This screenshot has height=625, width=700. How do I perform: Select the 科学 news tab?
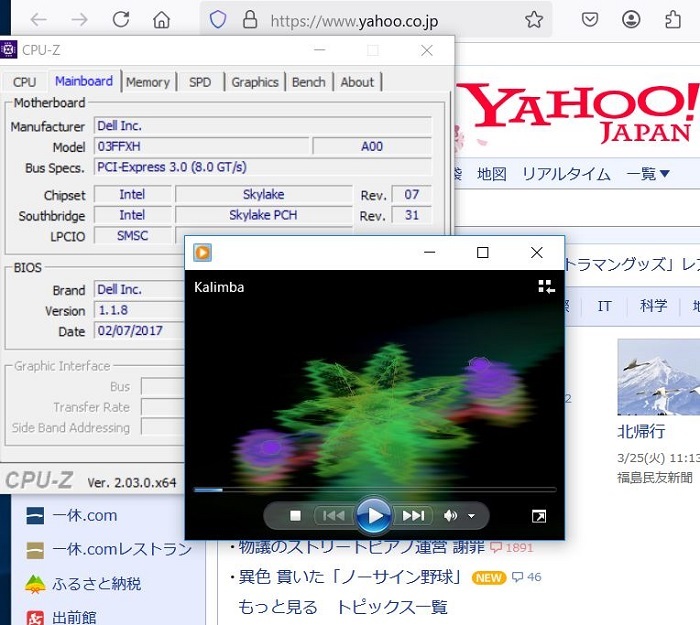653,306
